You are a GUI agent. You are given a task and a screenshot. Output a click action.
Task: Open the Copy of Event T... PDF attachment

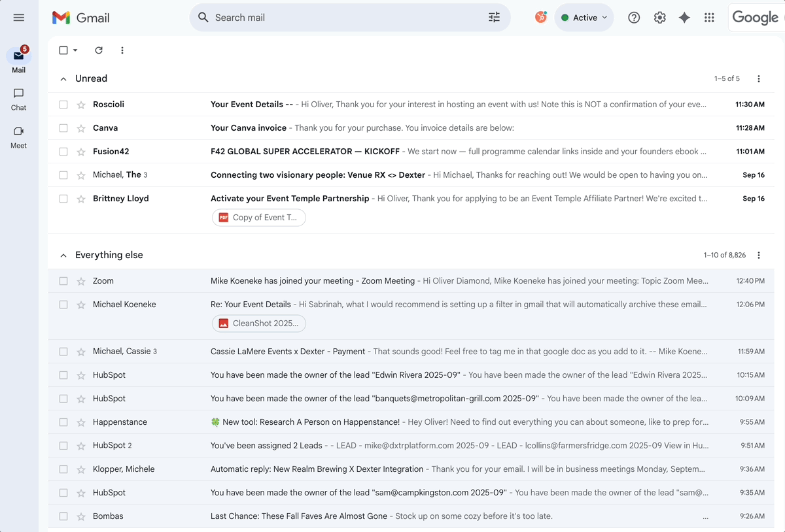[259, 218]
